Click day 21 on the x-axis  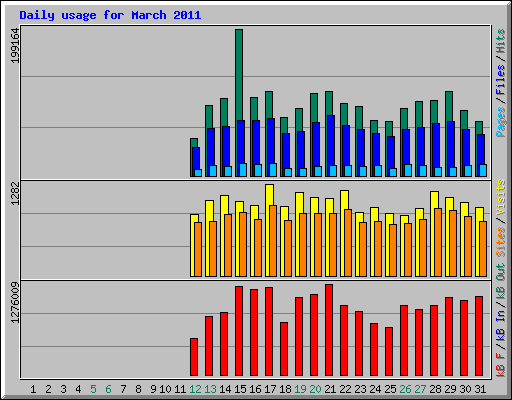tap(330, 389)
